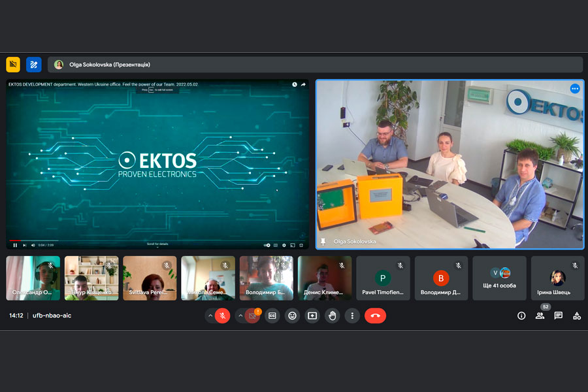Open emoji reactions button
The image size is (588, 392).
(x=292, y=316)
